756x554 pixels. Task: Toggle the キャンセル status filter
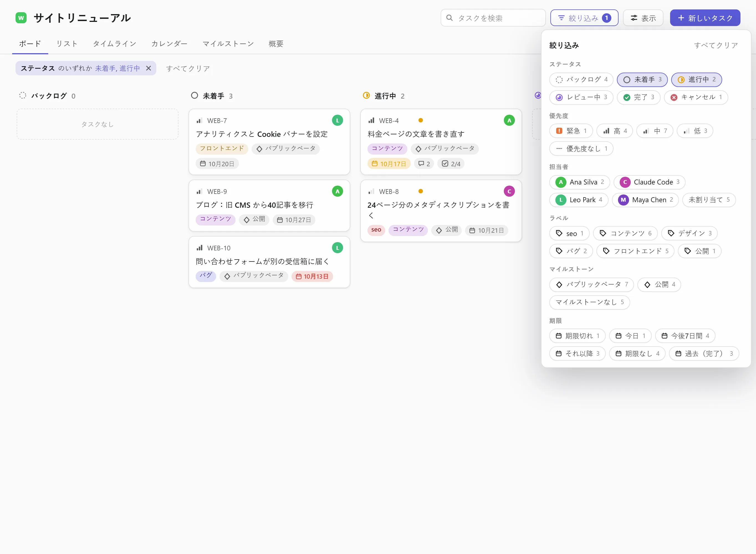[x=696, y=97]
